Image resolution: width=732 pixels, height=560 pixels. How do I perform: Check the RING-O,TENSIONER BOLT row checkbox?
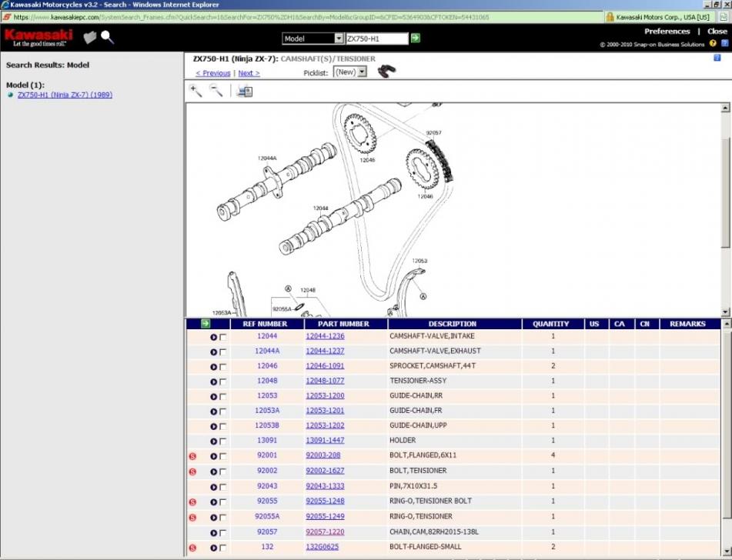[x=222, y=502]
